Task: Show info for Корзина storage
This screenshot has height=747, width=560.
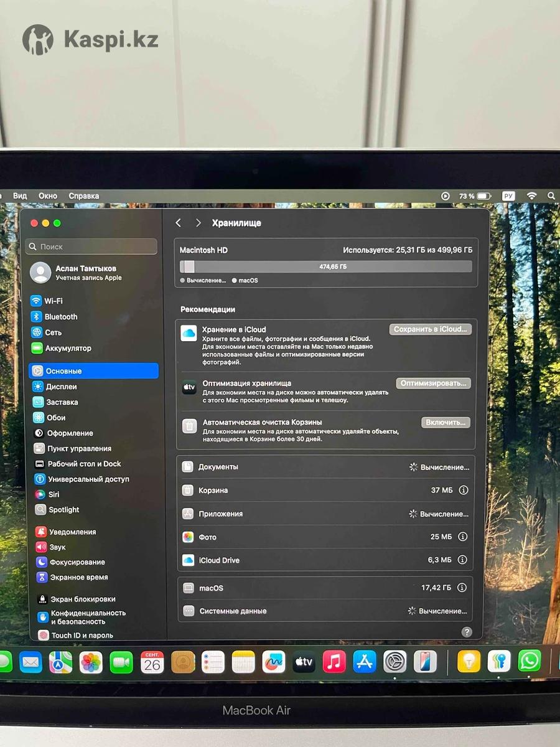Action: click(463, 491)
